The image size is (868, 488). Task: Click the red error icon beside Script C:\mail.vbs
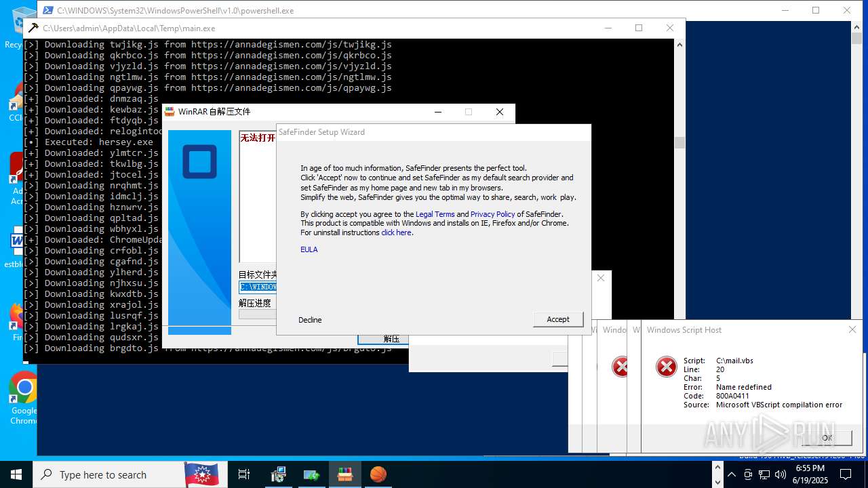[666, 367]
